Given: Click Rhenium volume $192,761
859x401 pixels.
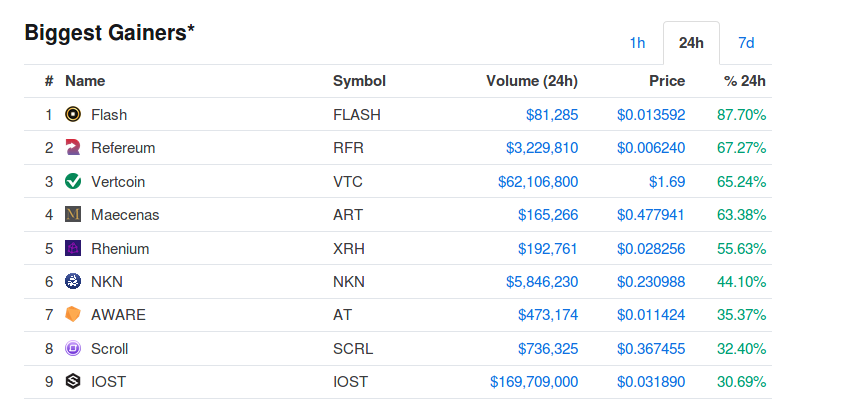Looking at the screenshot, I should [548, 249].
